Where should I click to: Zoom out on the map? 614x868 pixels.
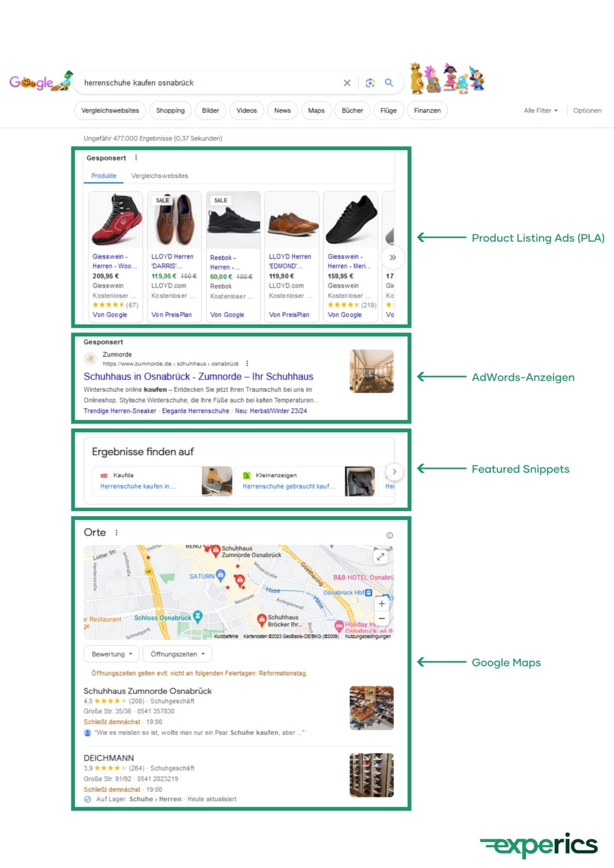point(382,618)
